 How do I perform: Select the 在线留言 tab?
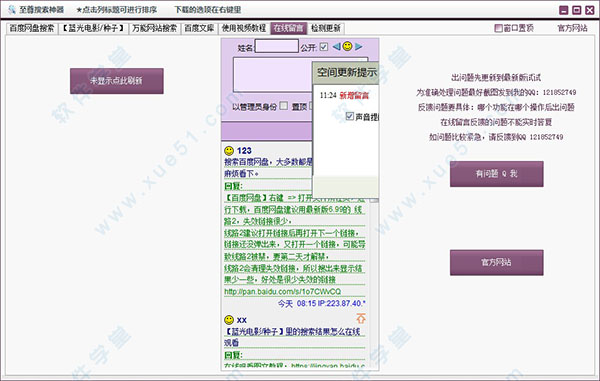click(x=289, y=28)
